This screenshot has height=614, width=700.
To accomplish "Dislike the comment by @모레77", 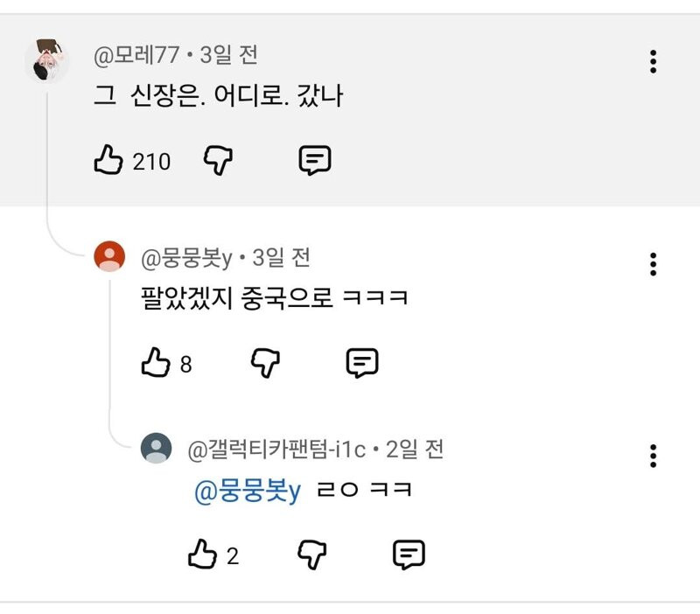I will (217, 160).
